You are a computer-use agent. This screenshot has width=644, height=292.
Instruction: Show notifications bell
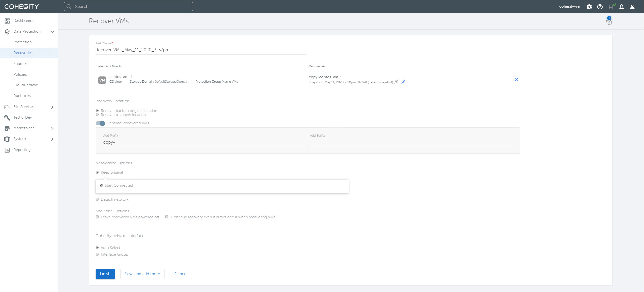[621, 7]
